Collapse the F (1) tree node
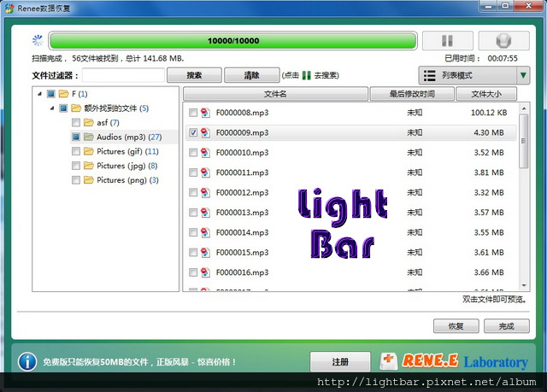547x392 pixels. coord(39,93)
